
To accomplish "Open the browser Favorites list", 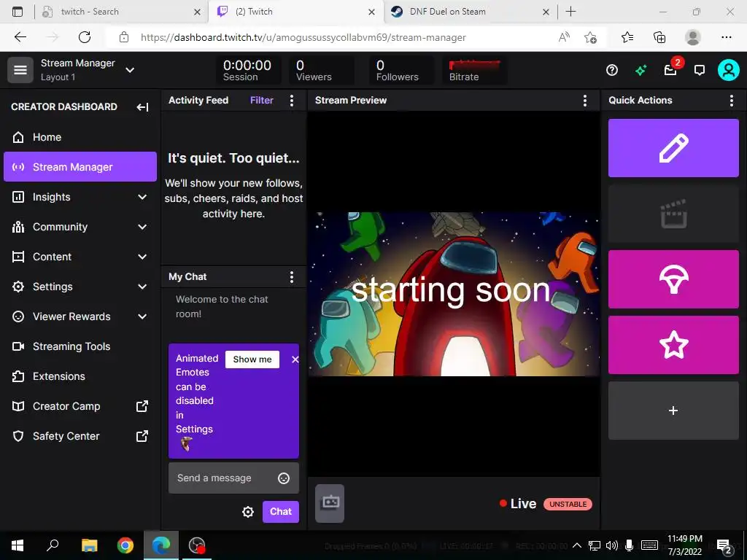I will point(627,37).
